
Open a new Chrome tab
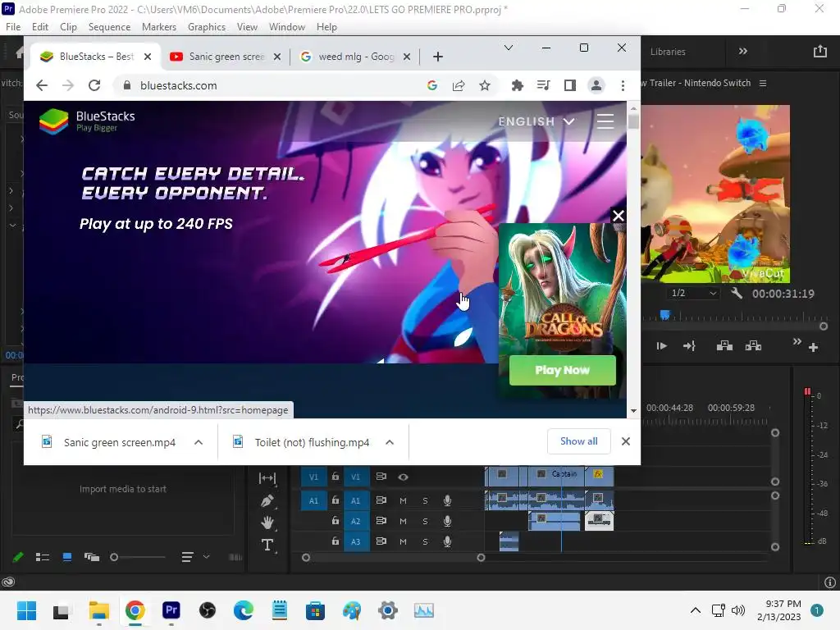tap(438, 57)
